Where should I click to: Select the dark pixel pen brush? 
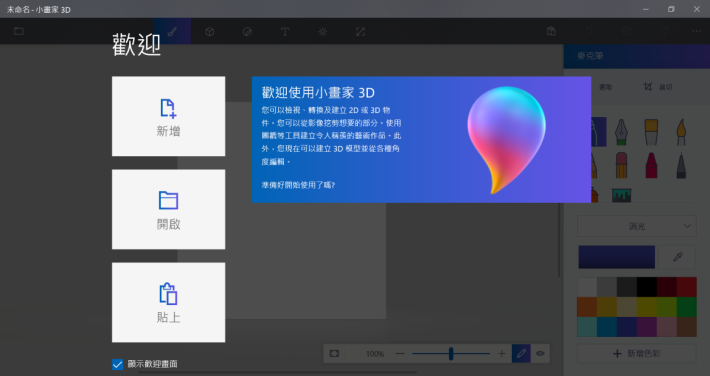tap(681, 165)
